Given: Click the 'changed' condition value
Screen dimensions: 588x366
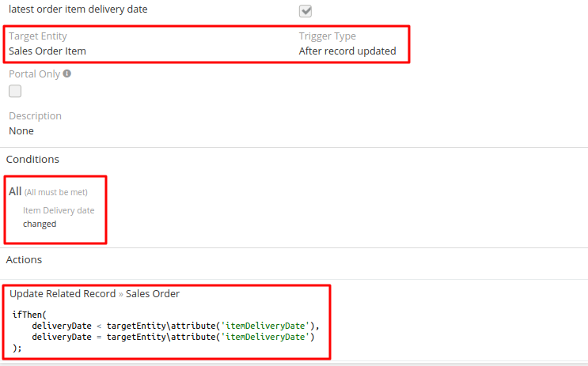Looking at the screenshot, I should coord(40,224).
